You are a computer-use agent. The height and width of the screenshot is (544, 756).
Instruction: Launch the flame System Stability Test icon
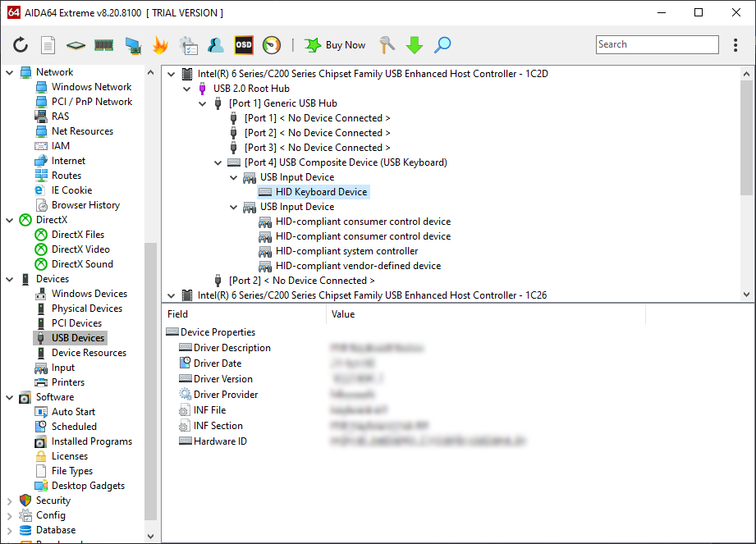(x=161, y=45)
